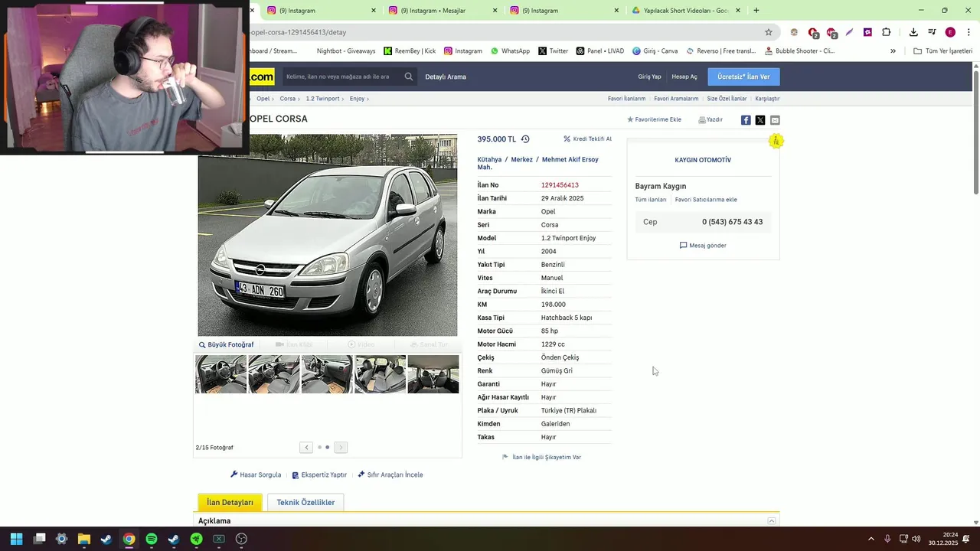Expand system tray hidden icons chevron
The height and width of the screenshot is (551, 980).
[x=871, y=539]
